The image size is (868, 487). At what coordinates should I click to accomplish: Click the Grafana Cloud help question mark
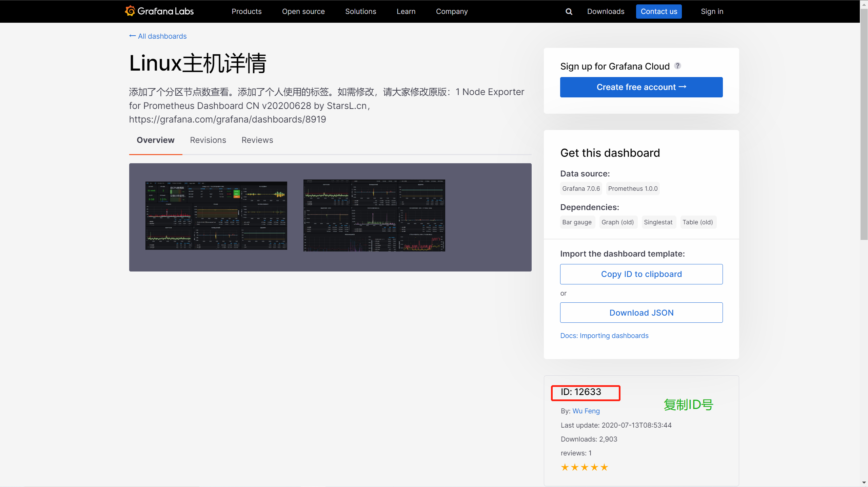pos(677,66)
